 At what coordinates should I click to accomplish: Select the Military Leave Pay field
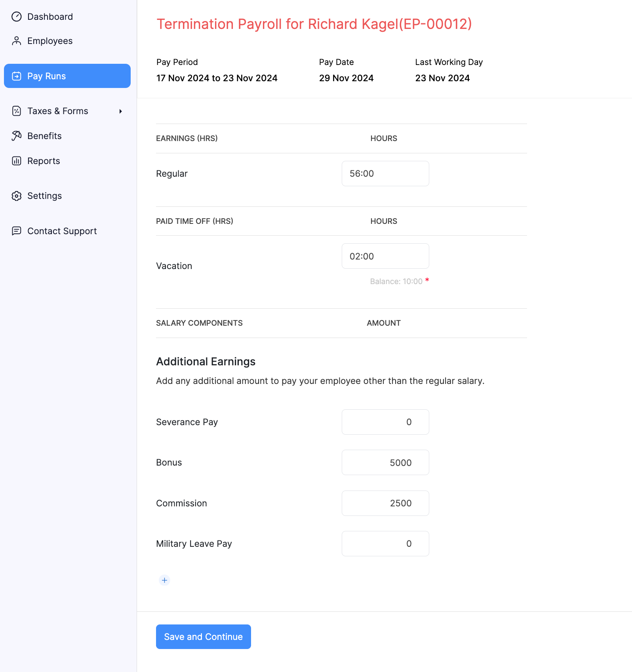(x=385, y=543)
